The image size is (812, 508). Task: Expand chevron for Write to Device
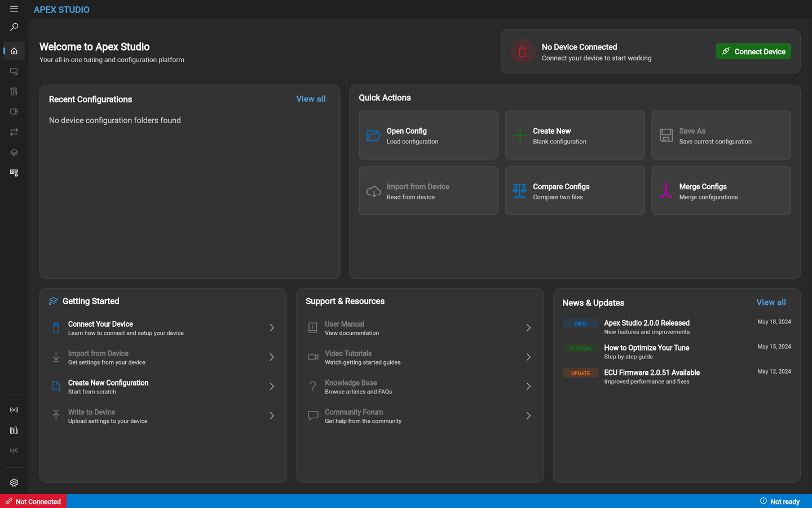272,416
